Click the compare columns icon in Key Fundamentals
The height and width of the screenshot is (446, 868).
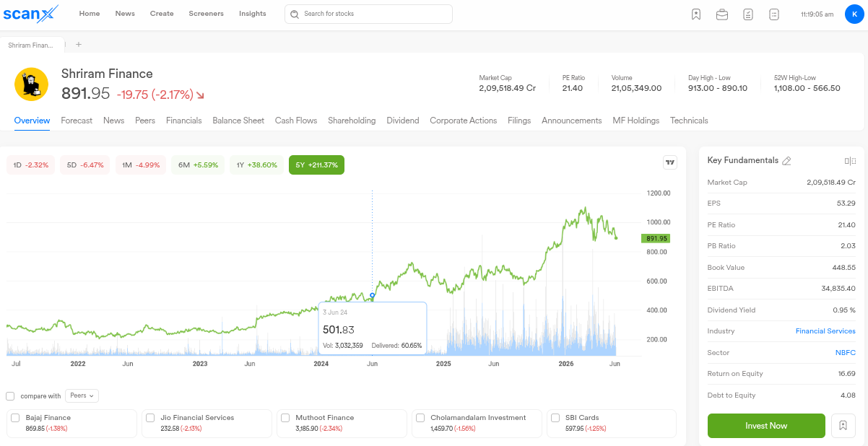pyautogui.click(x=850, y=161)
